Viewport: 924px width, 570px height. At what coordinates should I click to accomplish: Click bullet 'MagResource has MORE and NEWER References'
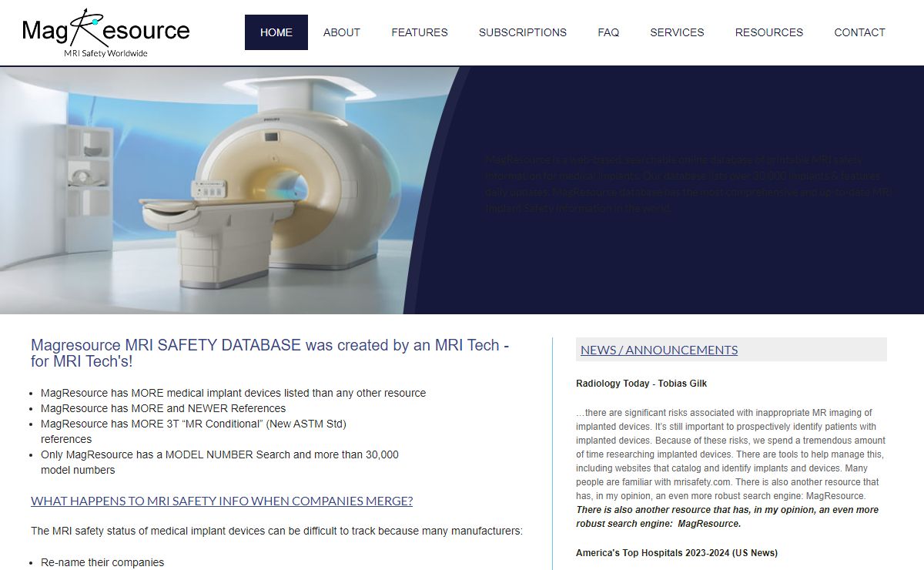click(163, 408)
